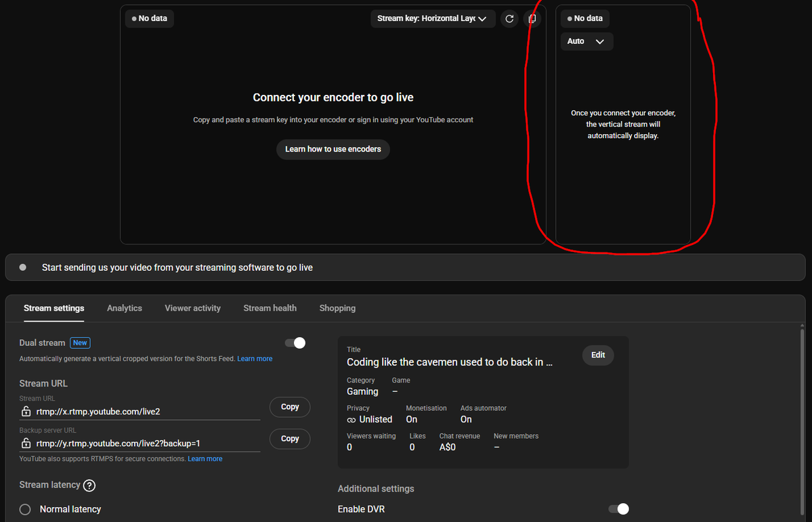Click the 'Additional settings' heading
This screenshot has height=522, width=812.
point(376,489)
